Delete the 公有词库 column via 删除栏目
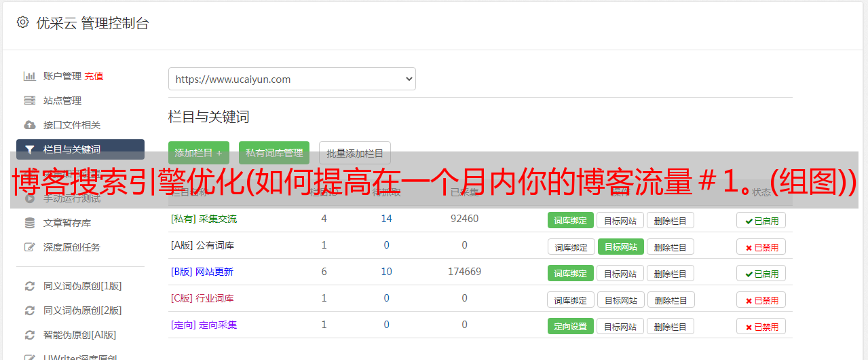This screenshot has width=868, height=360. 671,247
